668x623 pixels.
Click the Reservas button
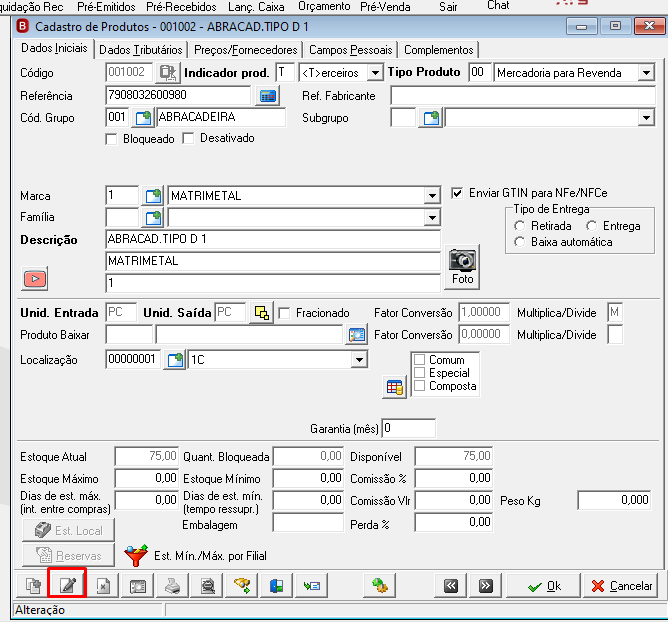point(68,555)
